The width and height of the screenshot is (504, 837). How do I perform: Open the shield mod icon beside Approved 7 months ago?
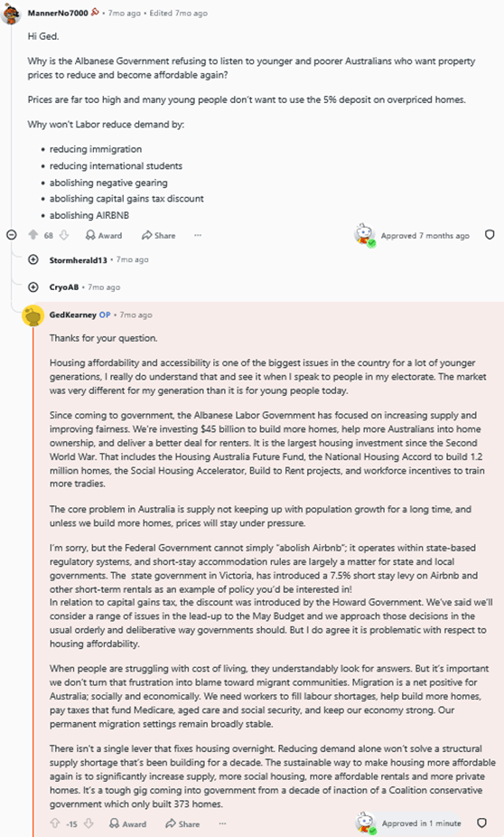click(490, 235)
